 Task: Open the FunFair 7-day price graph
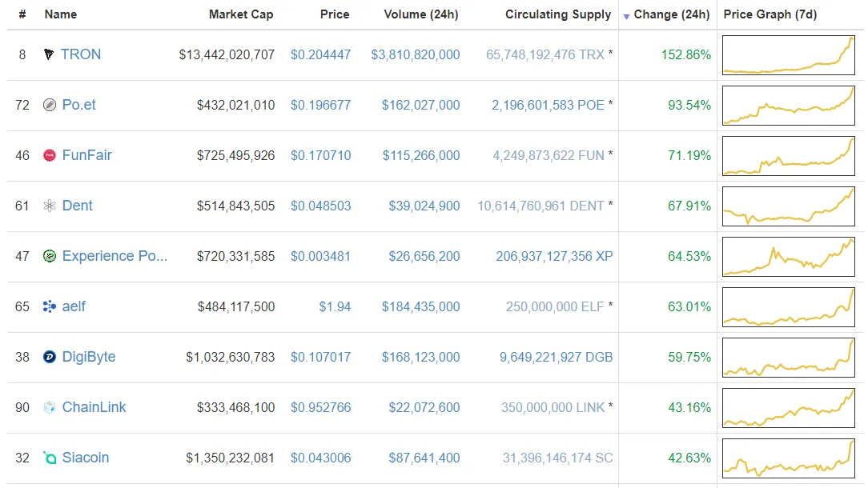[x=788, y=155]
